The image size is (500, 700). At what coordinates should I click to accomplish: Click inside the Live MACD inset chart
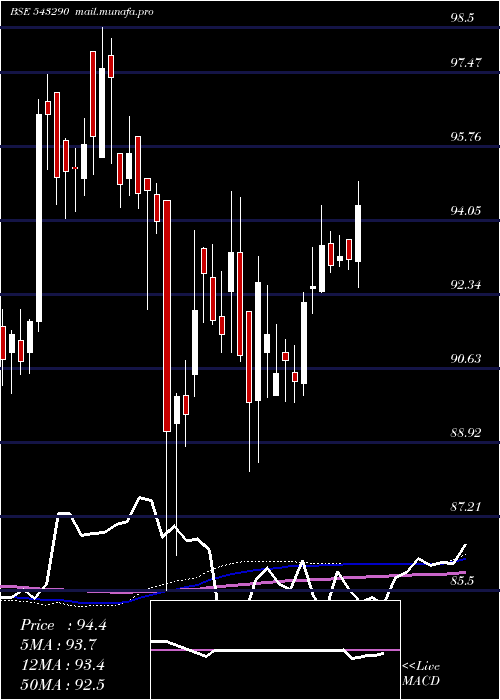[275, 650]
